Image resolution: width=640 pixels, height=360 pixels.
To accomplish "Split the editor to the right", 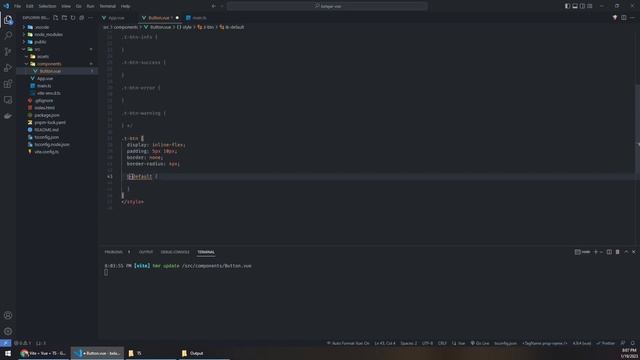I will coord(624,18).
